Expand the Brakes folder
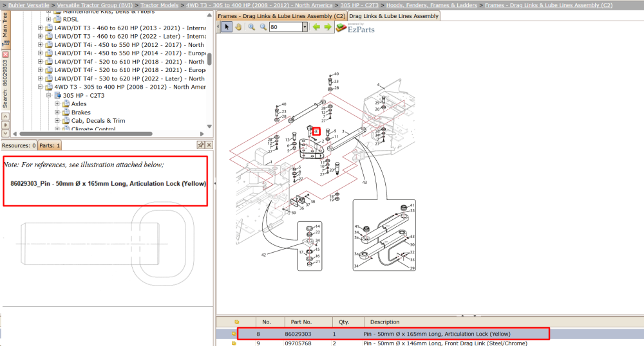644x346 pixels. pos(57,113)
